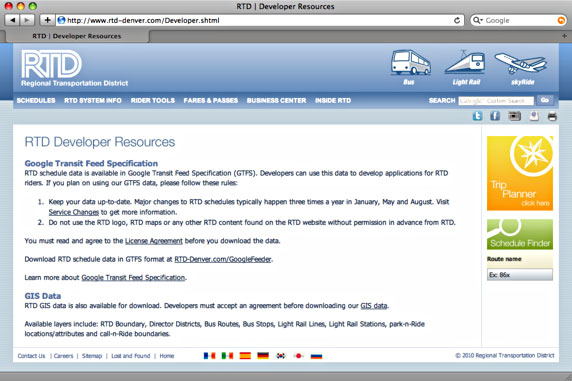Select the Korean flag language icon

[x=281, y=355]
